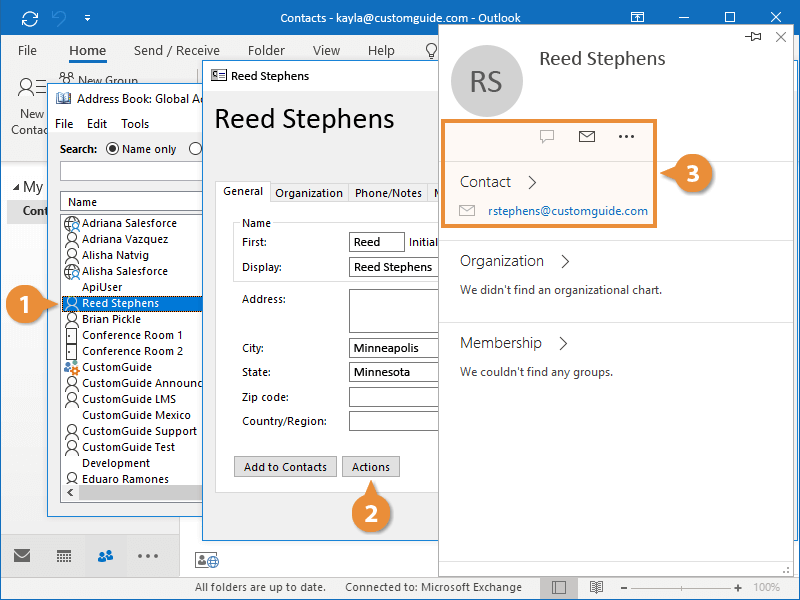
Task: Switch to the Phone/Notes tab
Action: [x=388, y=193]
